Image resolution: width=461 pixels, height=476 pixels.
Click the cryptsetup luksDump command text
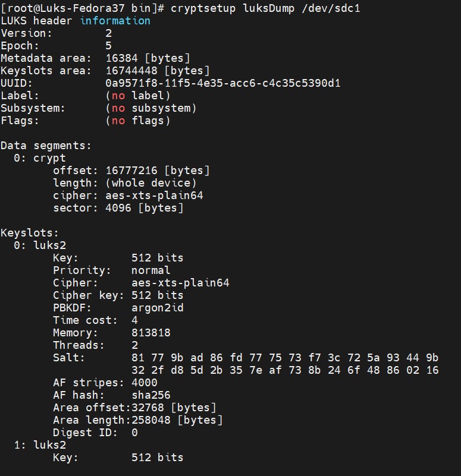pos(233,8)
